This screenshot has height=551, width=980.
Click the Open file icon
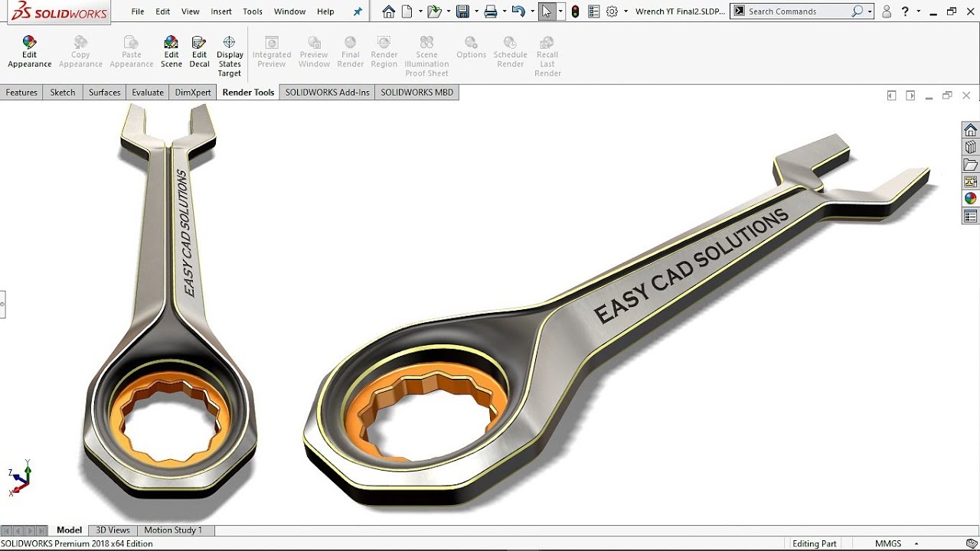[x=434, y=11]
